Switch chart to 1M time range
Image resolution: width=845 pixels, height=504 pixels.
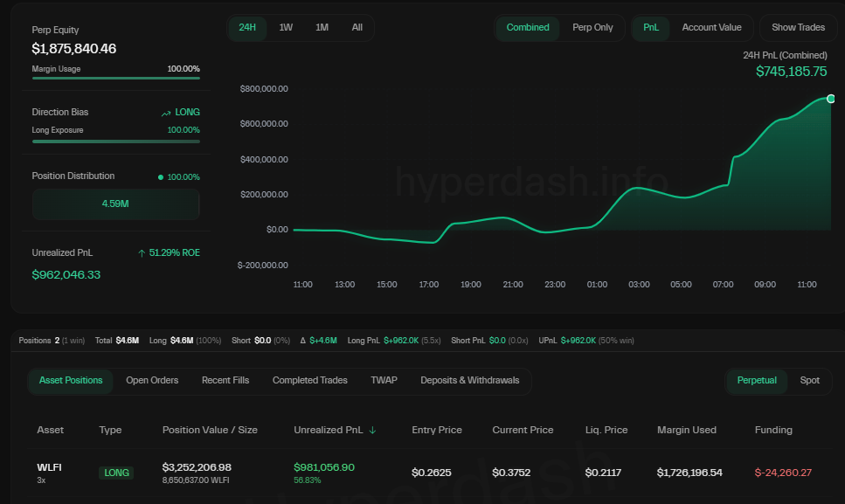[322, 28]
